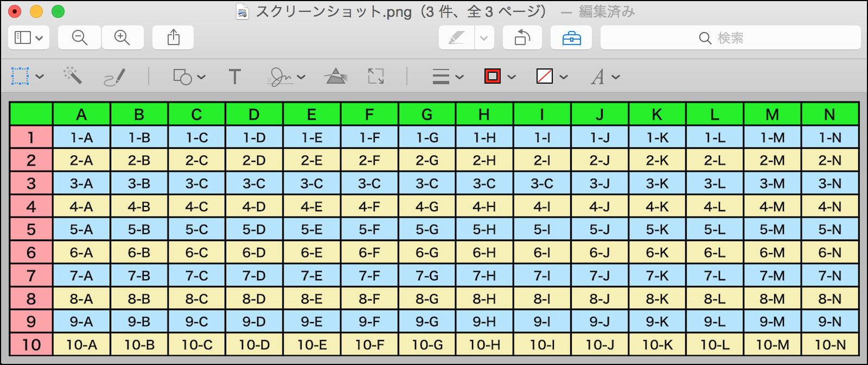Click cell 5-M
Viewport: 868px width, 365px height.
(772, 229)
